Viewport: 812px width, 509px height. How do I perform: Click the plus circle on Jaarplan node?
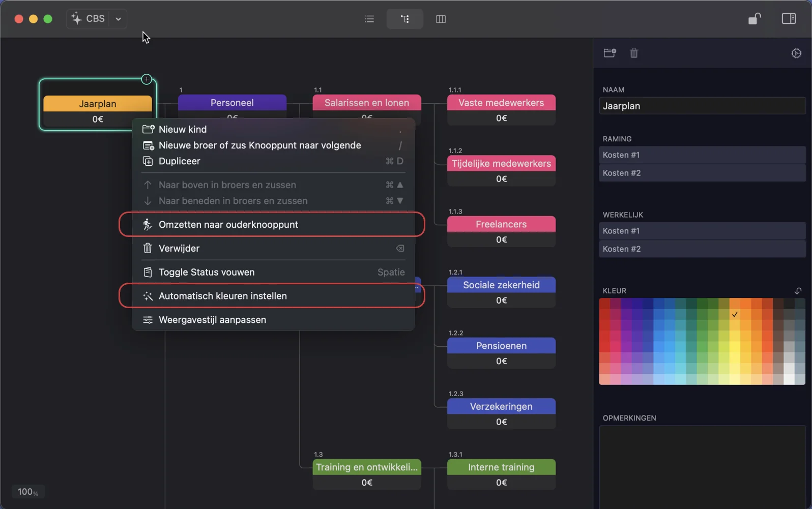pos(147,79)
